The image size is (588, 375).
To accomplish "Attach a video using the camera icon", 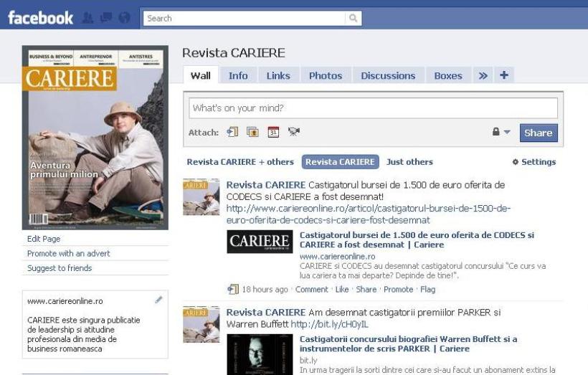I will tap(293, 132).
